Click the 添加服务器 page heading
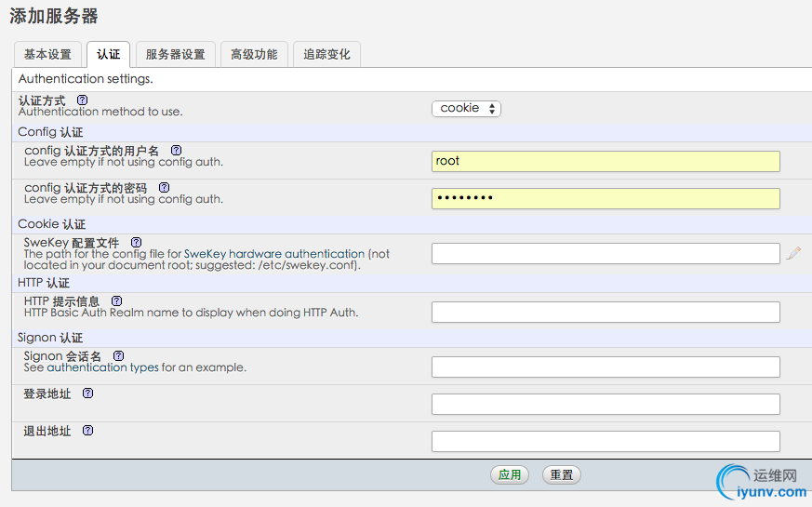This screenshot has width=812, height=507. point(54,16)
